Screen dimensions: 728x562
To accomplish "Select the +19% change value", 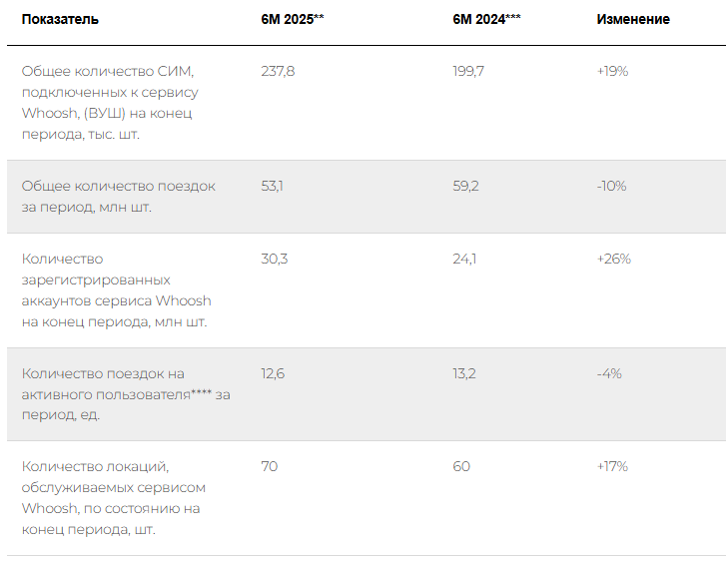I will [x=612, y=71].
